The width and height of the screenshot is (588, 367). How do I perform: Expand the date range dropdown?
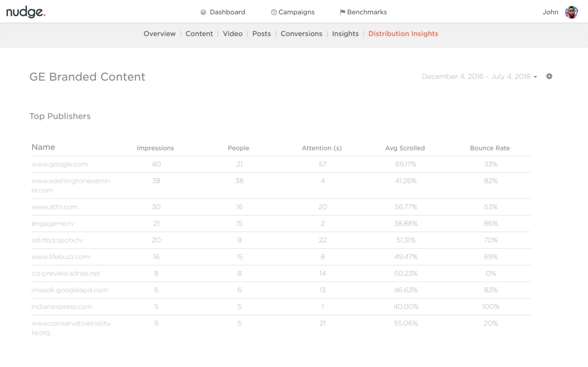[479, 76]
